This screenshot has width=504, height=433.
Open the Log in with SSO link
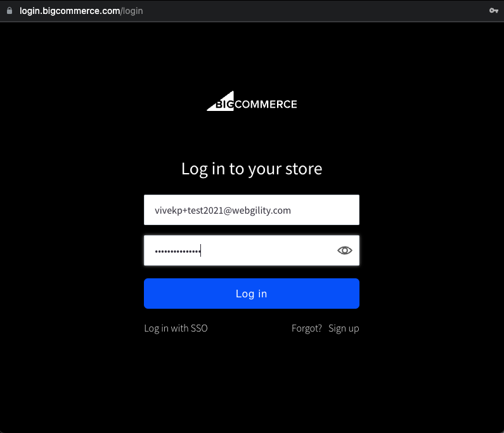[176, 328]
